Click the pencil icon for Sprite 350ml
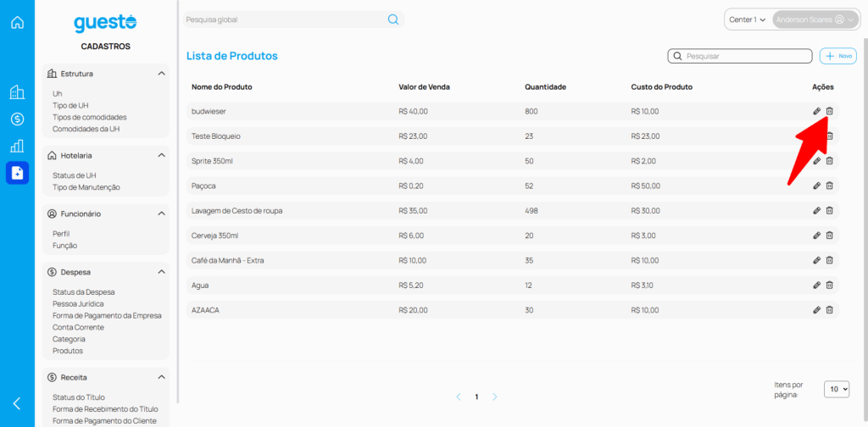 coord(816,161)
